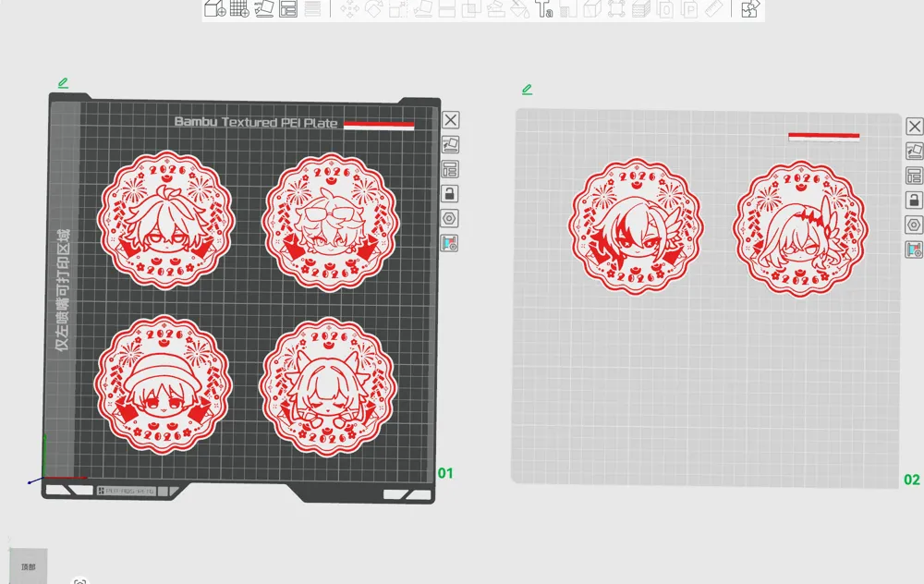Image resolution: width=924 pixels, height=584 pixels.
Task: Auto orient objects on plate 02
Action: [915, 151]
